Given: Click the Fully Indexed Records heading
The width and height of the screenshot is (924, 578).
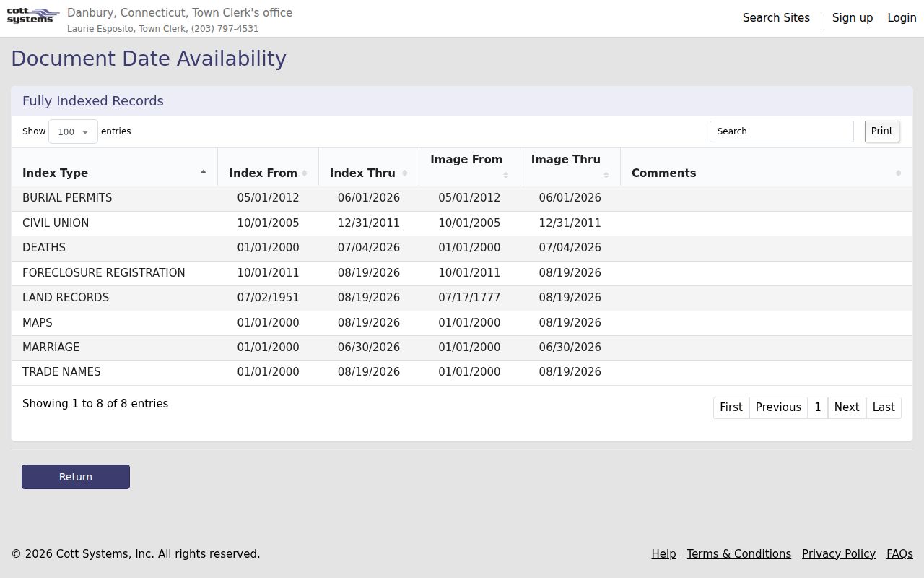Looking at the screenshot, I should click(93, 101).
